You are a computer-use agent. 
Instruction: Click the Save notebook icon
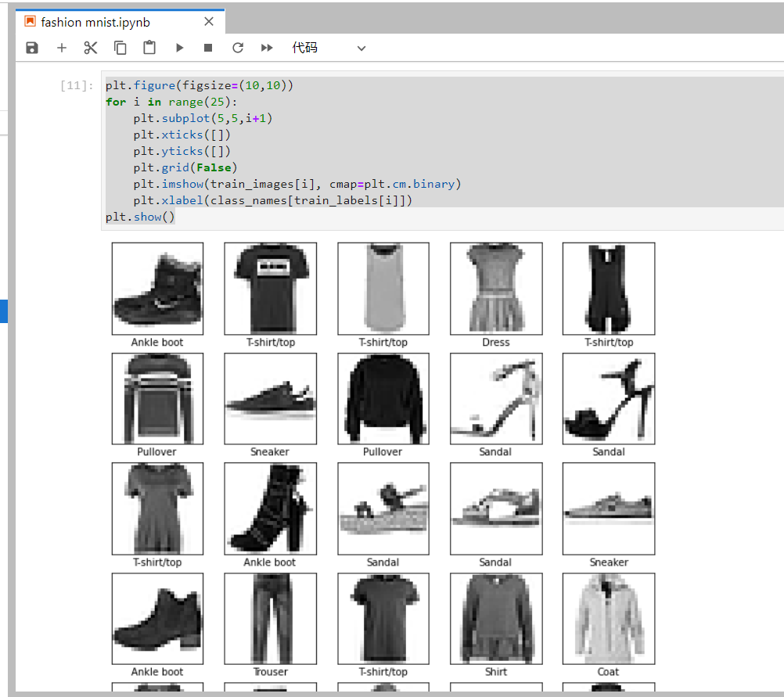tap(32, 48)
